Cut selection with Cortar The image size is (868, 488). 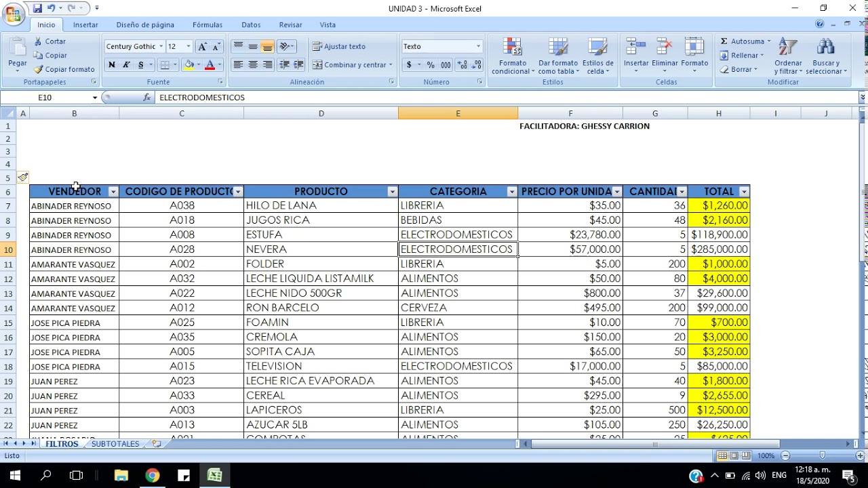pos(50,41)
